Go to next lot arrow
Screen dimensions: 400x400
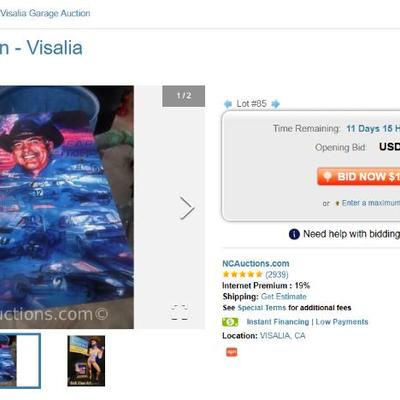[275, 104]
